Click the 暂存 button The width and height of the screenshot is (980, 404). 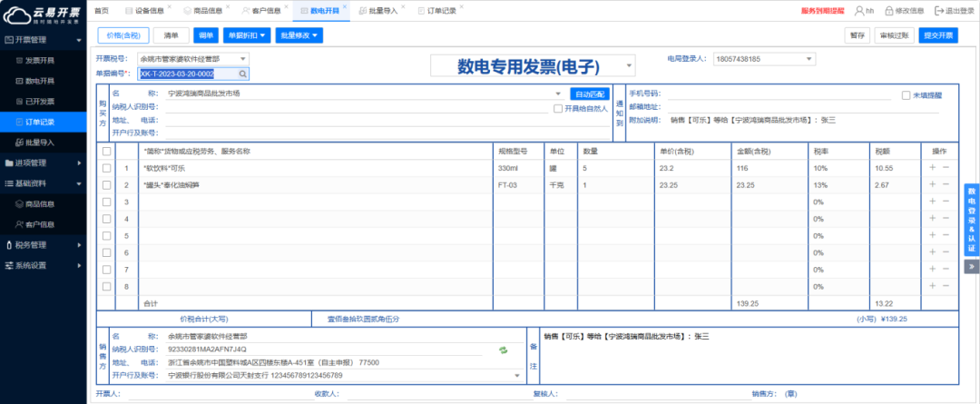click(x=857, y=35)
